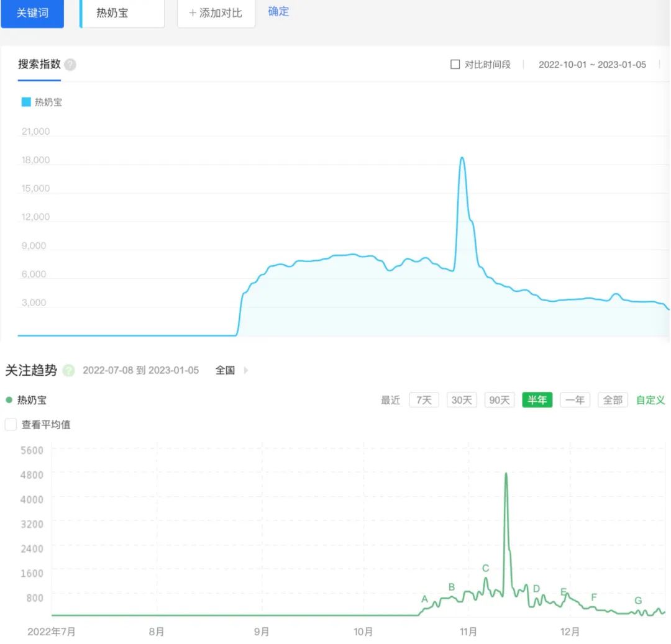Click the 自定义 custom range link

coord(650,401)
